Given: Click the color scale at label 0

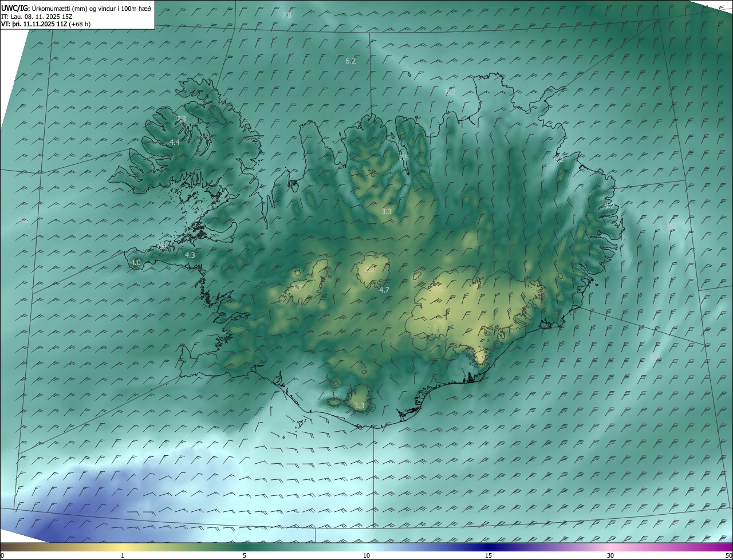Looking at the screenshot, I should pyautogui.click(x=2, y=555).
